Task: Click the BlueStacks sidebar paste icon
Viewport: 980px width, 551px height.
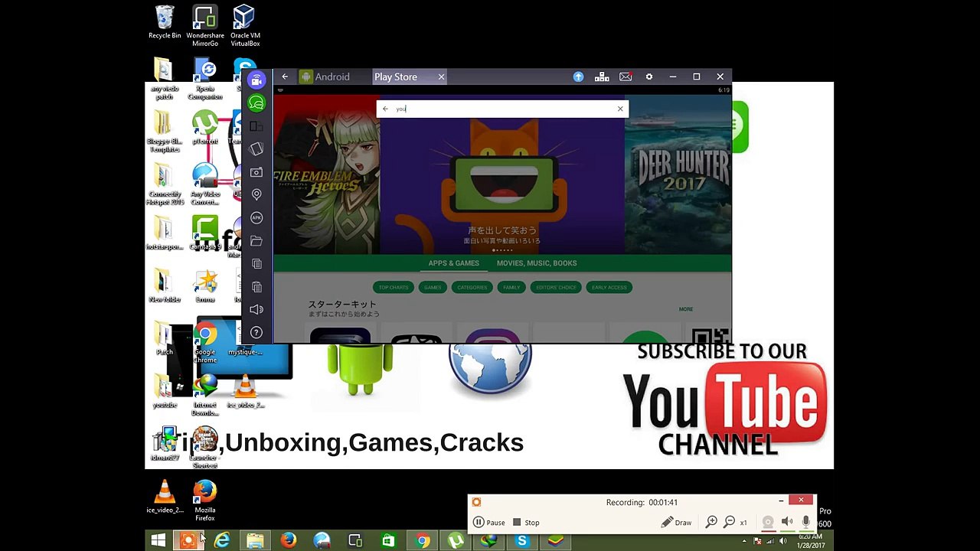Action: [x=256, y=287]
